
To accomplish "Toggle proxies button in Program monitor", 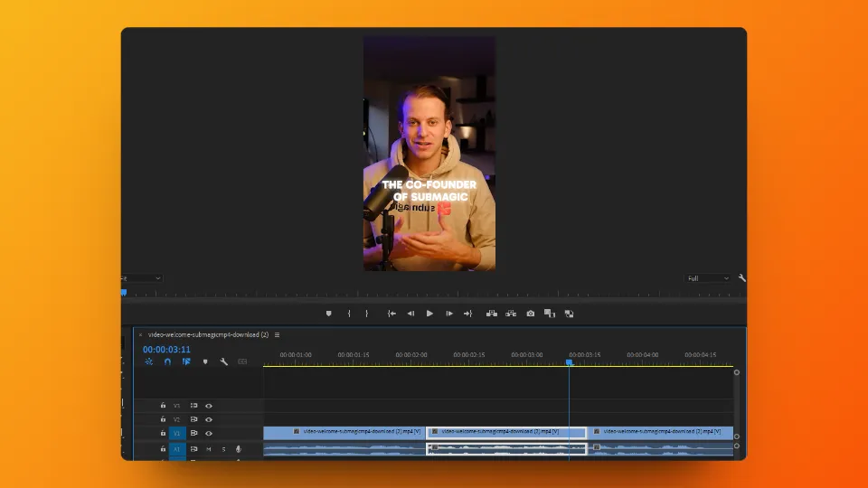I will click(569, 314).
